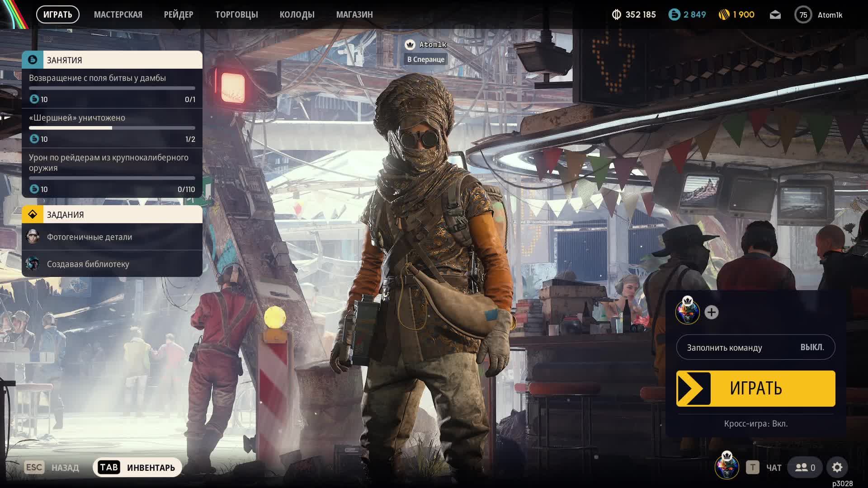Toggle Кросс-игра cross-play setting
868x488 pixels.
[755, 423]
